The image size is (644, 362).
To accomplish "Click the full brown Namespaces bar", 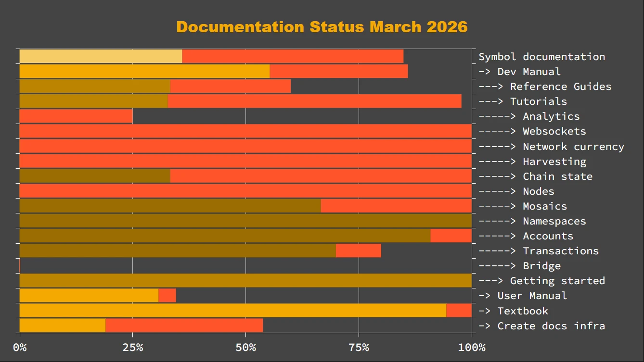I will coord(245,221).
